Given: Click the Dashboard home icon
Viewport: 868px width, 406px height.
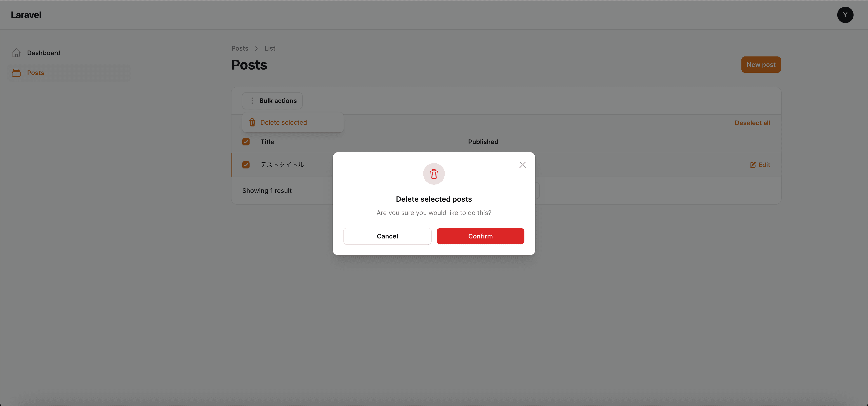Looking at the screenshot, I should click(16, 53).
